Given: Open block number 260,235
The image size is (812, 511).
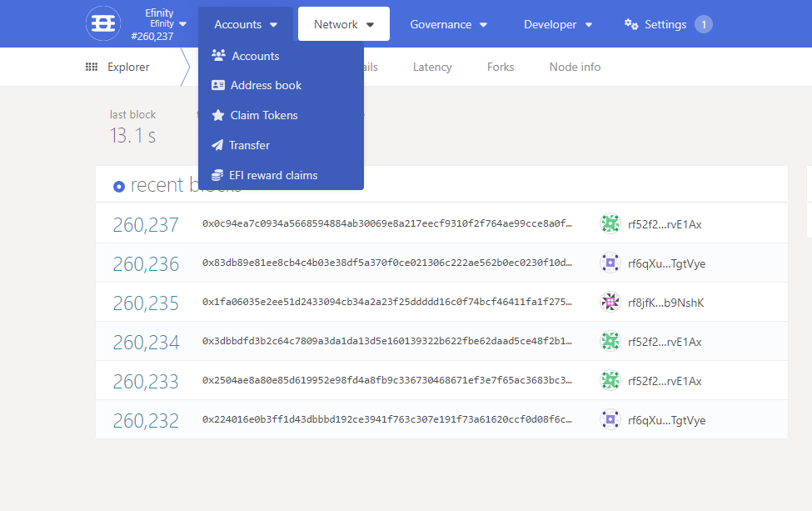Looking at the screenshot, I should point(146,303).
